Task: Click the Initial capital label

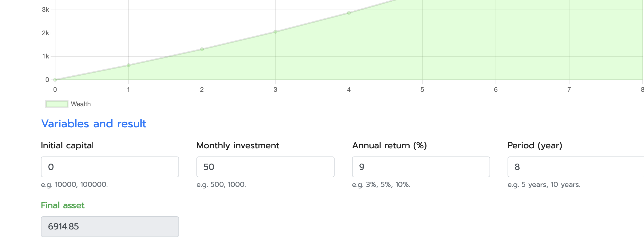Action: [x=67, y=145]
